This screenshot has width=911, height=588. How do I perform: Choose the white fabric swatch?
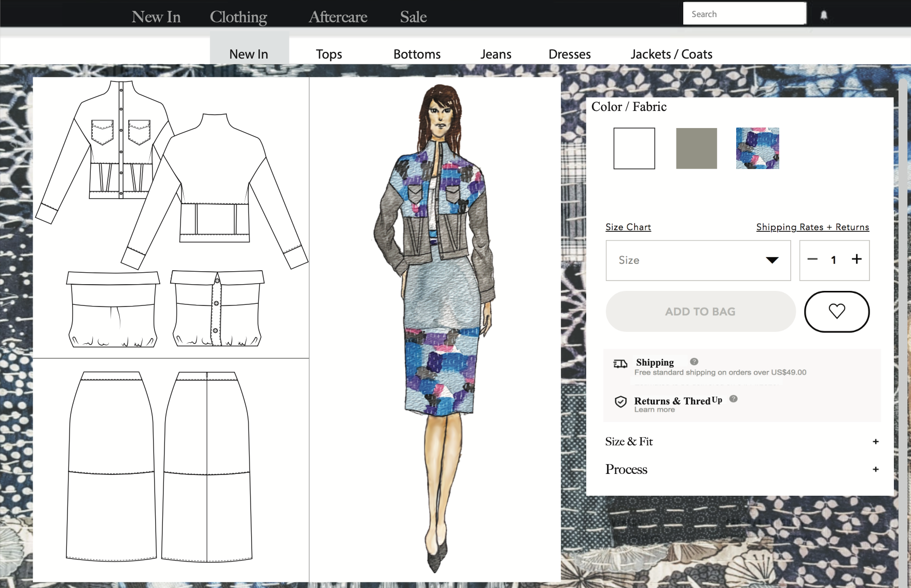point(634,148)
